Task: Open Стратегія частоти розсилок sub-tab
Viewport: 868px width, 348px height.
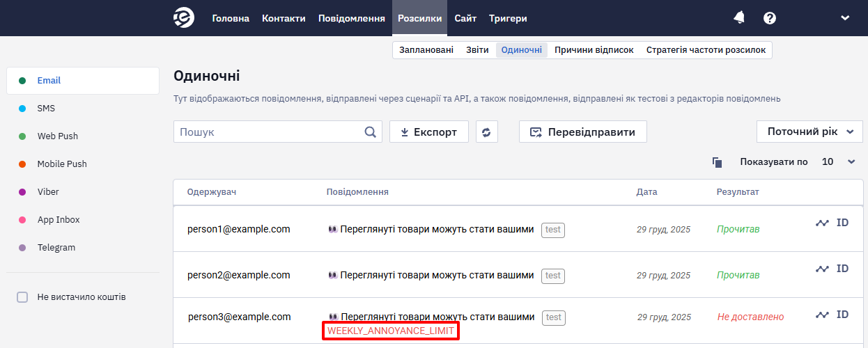Action: 706,50
